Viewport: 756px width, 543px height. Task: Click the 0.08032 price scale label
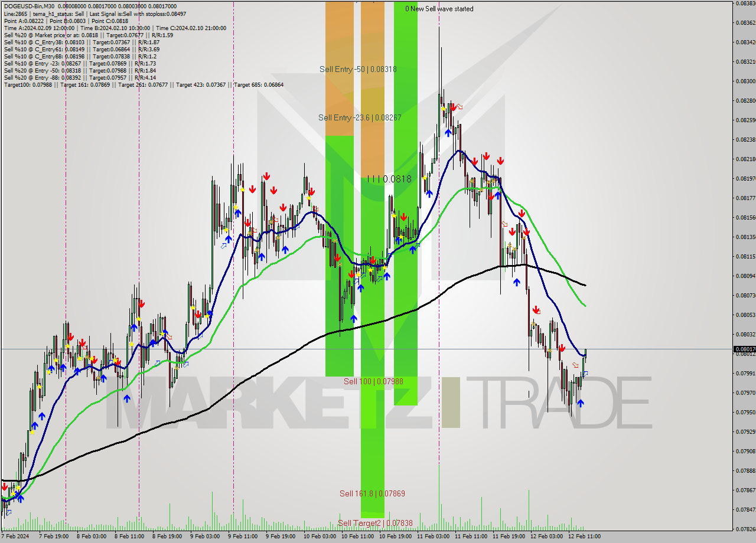click(745, 334)
